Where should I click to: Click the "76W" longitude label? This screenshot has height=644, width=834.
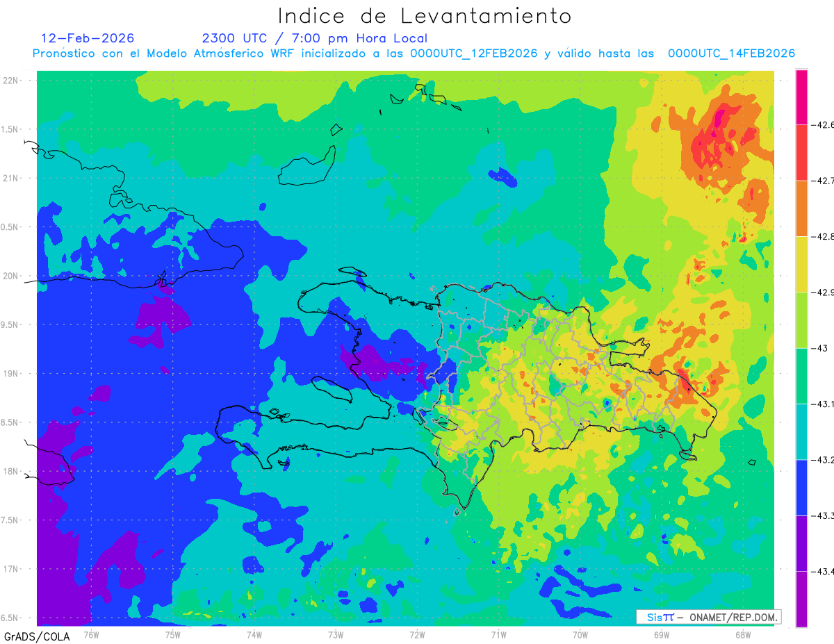[91, 634]
